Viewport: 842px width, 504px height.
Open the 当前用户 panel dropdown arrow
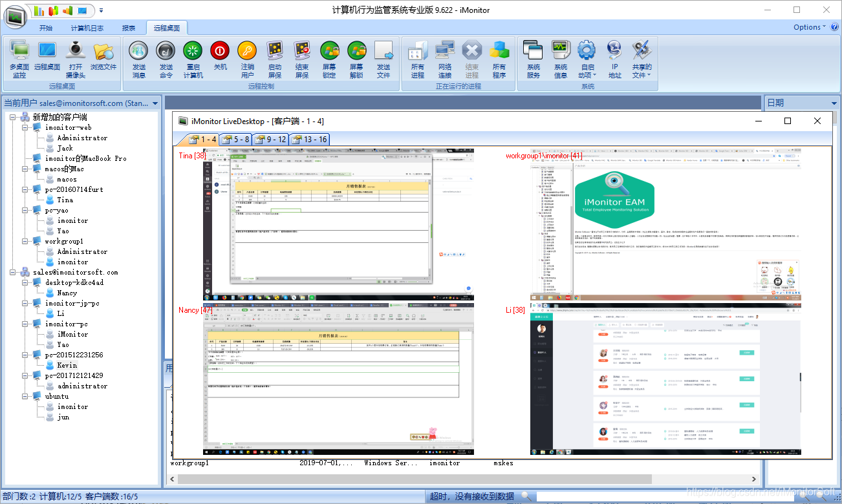(x=155, y=103)
